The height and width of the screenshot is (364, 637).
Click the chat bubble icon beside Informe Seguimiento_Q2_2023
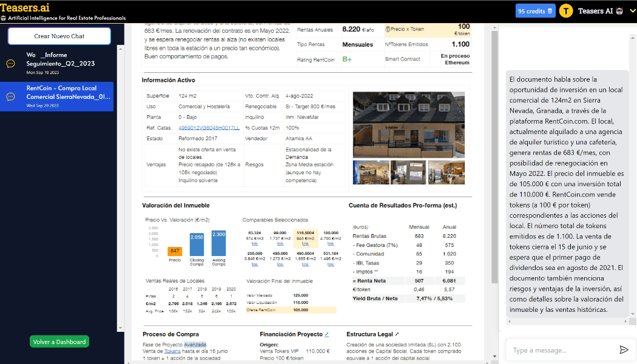pyautogui.click(x=10, y=64)
